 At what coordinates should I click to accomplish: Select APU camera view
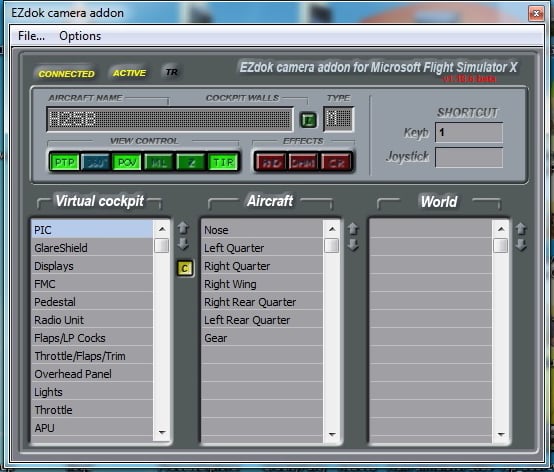92,428
